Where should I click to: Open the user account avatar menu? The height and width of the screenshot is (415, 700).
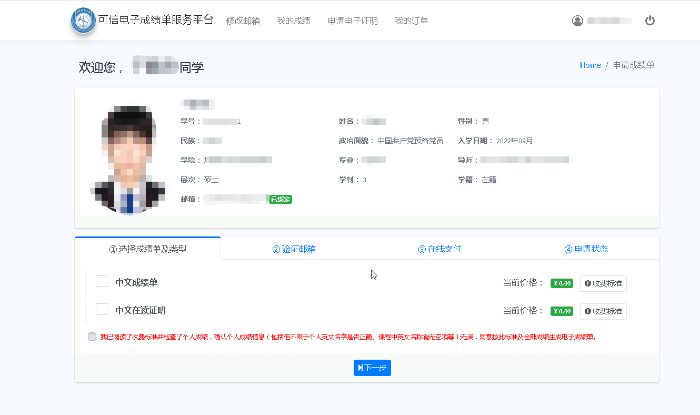click(x=577, y=20)
